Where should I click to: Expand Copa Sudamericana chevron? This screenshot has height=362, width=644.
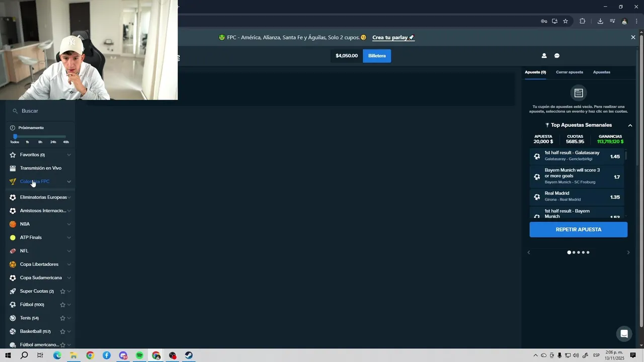pyautogui.click(x=69, y=278)
